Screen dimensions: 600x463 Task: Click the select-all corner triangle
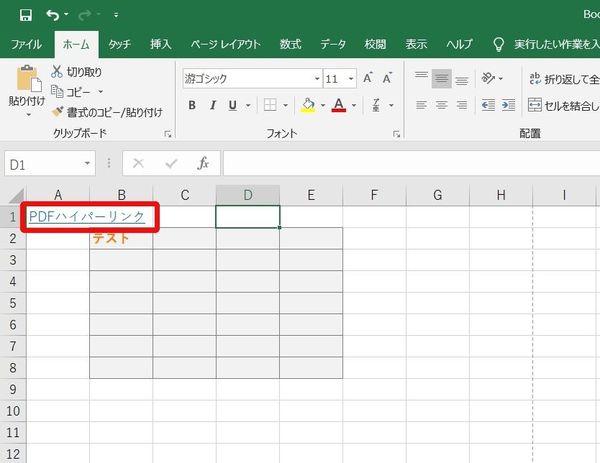[x=16, y=196]
